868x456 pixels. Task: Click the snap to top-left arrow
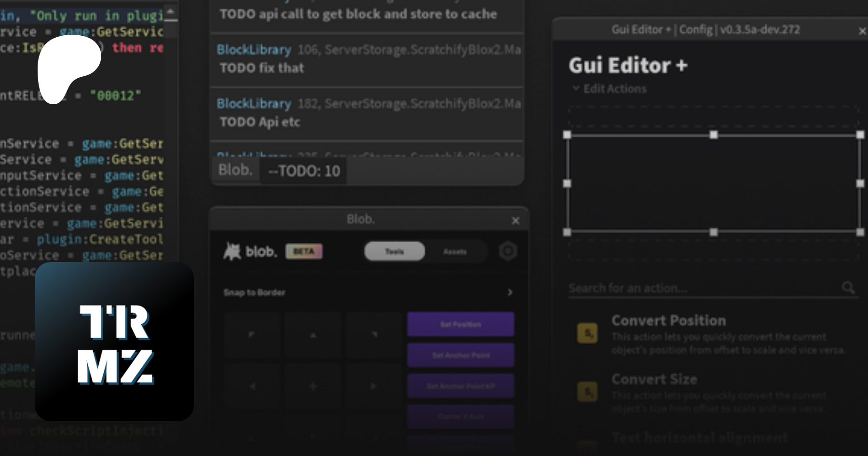[252, 334]
